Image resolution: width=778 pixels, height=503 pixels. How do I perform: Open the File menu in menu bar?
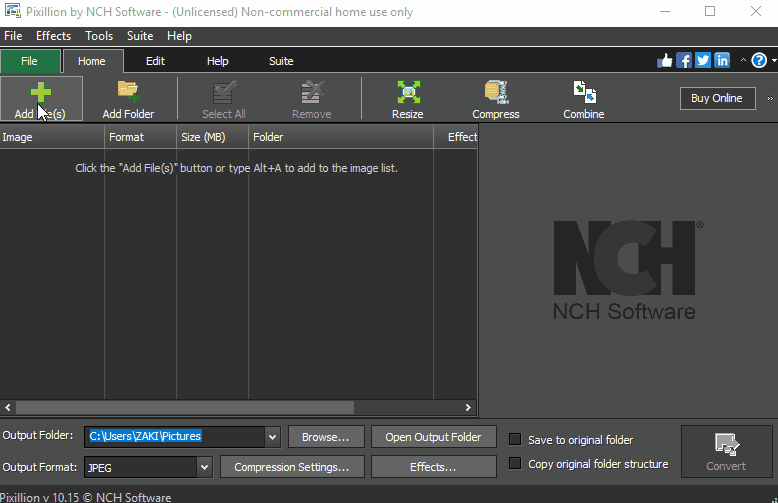(x=13, y=36)
